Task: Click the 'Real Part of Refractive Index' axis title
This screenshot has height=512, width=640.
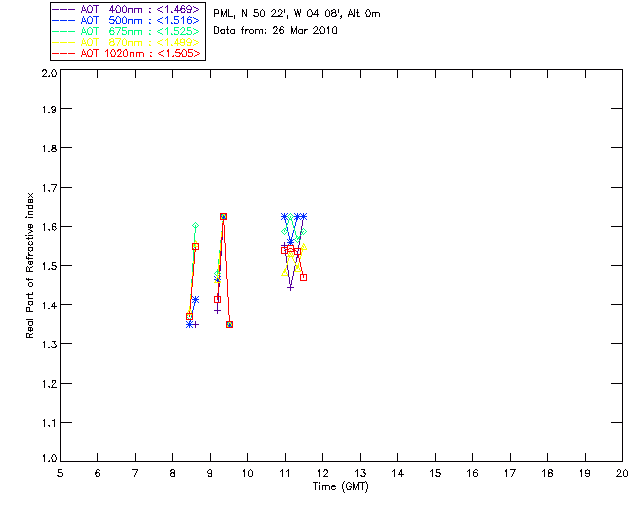Action: point(30,265)
